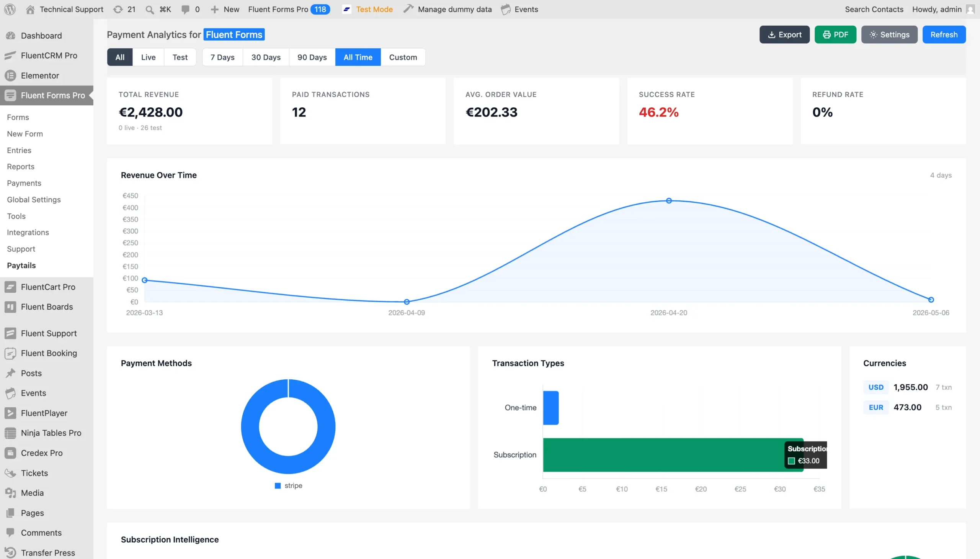This screenshot has height=559, width=980.
Task: Click the 2026-04-20 peak data point
Action: [x=668, y=201]
